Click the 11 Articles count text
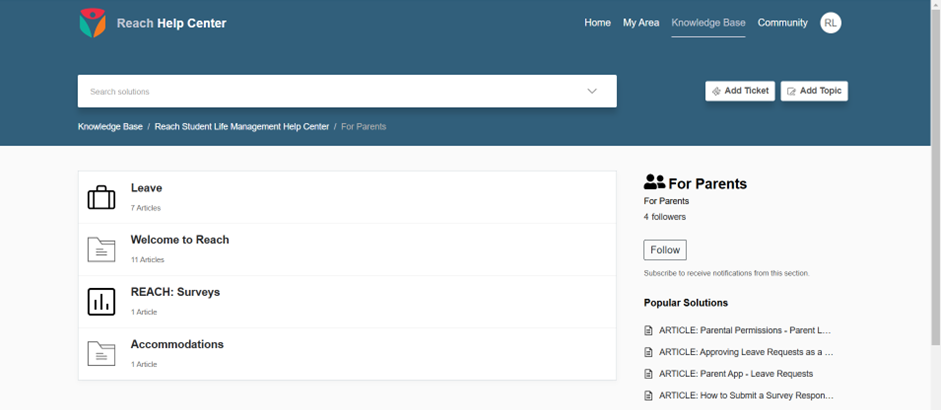The height and width of the screenshot is (410, 941). 148,261
